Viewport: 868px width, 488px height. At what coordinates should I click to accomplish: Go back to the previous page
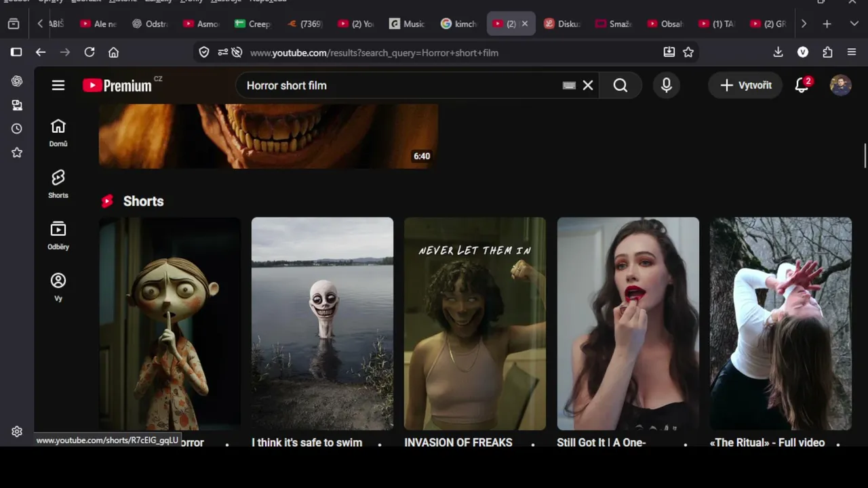(x=41, y=52)
